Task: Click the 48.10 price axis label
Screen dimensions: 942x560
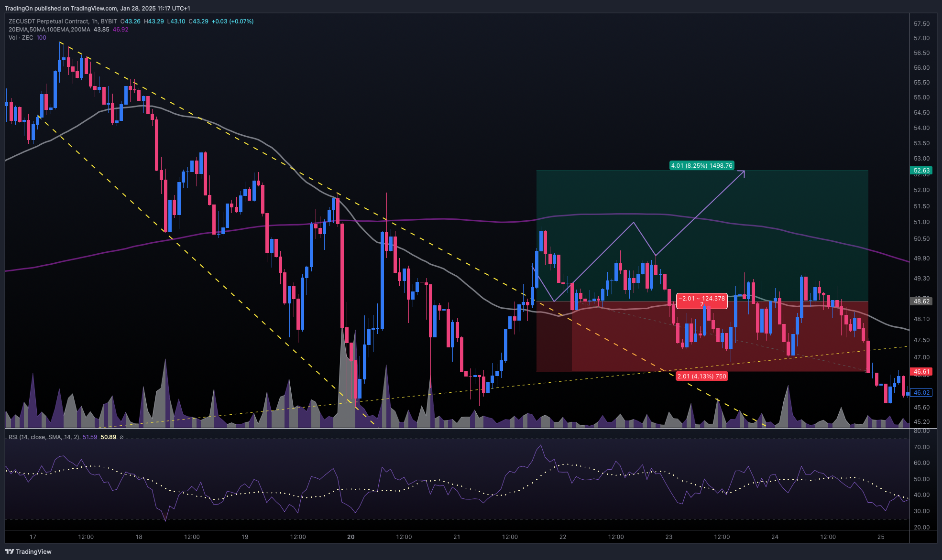Action: (921, 319)
